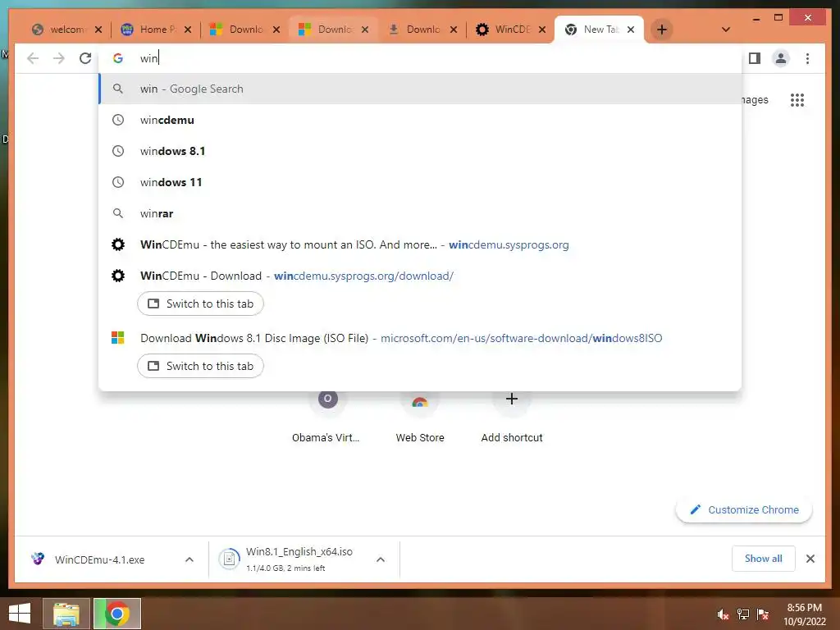Choose the wincdemu history suggestion
The image size is (840, 630).
click(421, 120)
